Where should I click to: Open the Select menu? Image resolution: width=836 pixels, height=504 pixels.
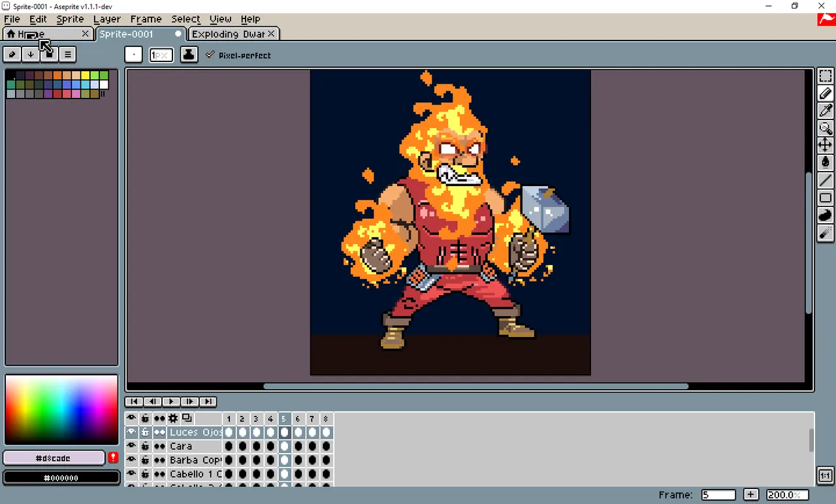pyautogui.click(x=185, y=19)
